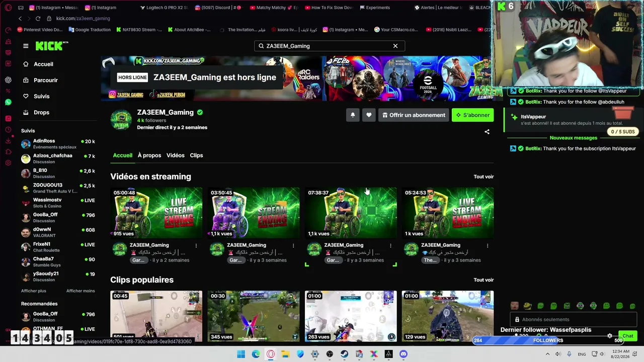Click Afficher moins under Suivis

80,291
